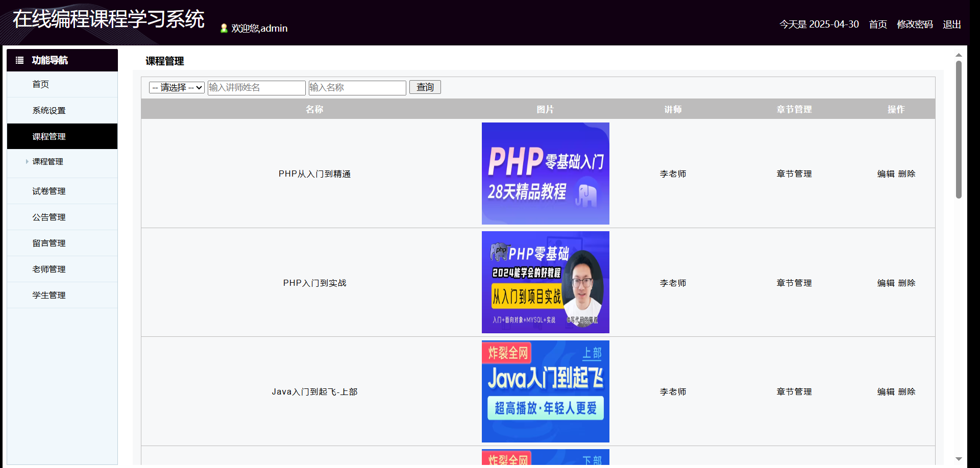Click the 查询 search button
The image size is (980, 468).
point(425,87)
